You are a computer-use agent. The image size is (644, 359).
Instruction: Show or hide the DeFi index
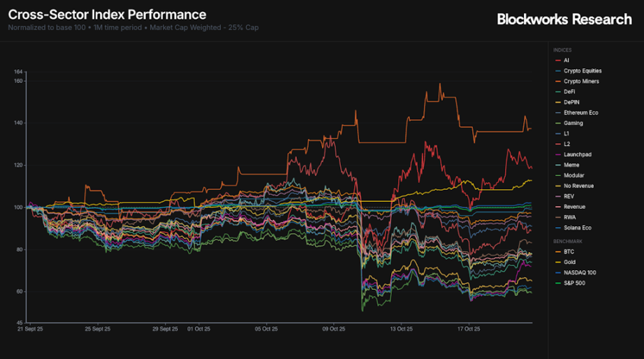(x=570, y=91)
